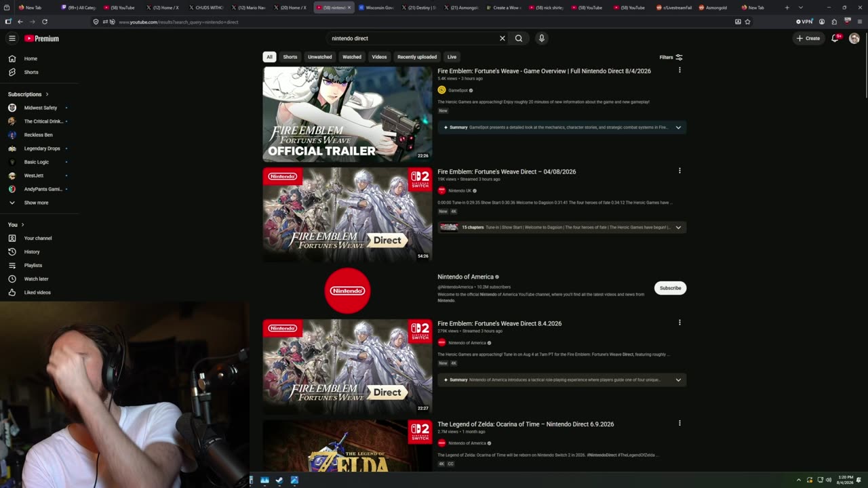Open Fire Emblem Game Overview video title
868x488 pixels.
pyautogui.click(x=544, y=71)
